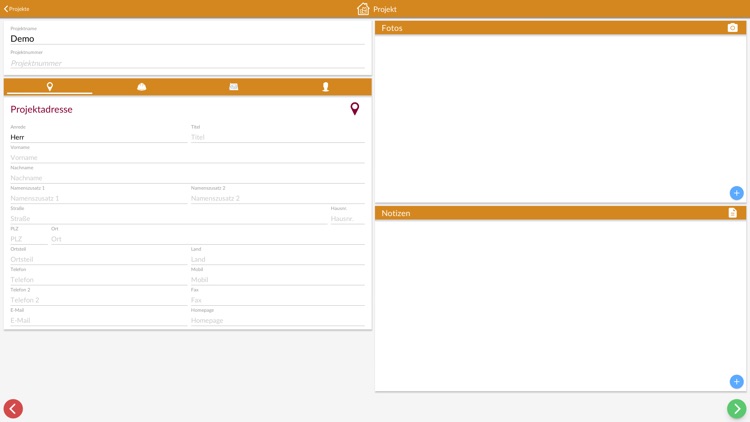Click the E-Mail input field
Viewport: 750px width, 422px height.
click(99, 320)
